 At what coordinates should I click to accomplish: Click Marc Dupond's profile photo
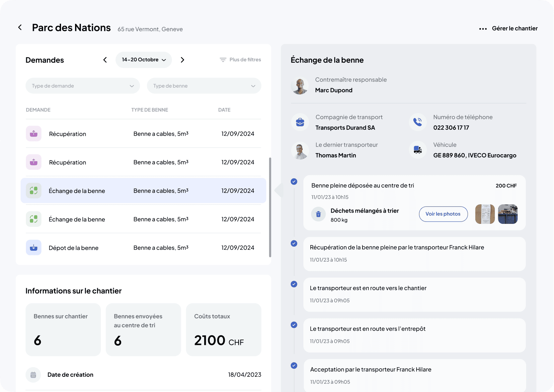point(300,86)
